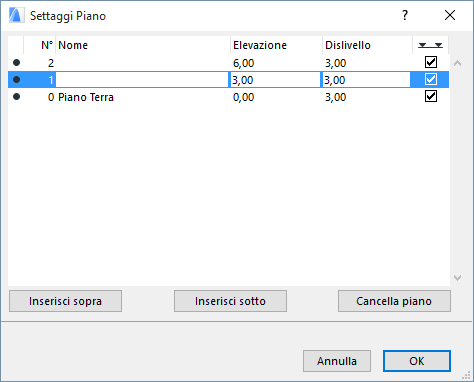
Task: Click the ArchiCAD icon in the title bar
Action: point(16,15)
